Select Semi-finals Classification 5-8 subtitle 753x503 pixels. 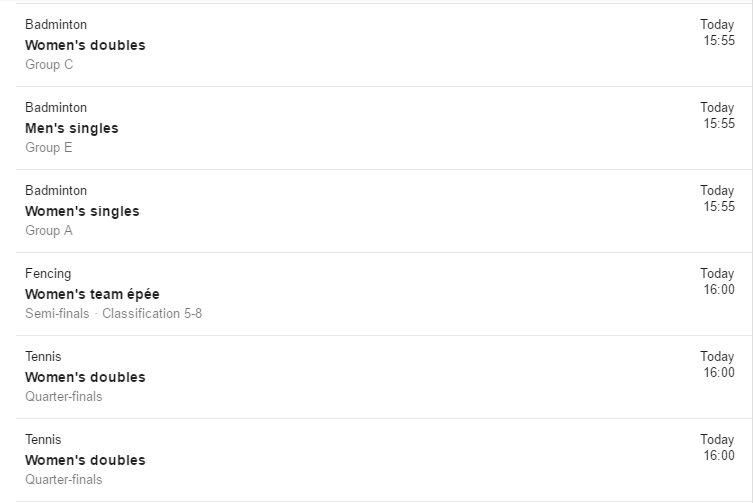[113, 314]
